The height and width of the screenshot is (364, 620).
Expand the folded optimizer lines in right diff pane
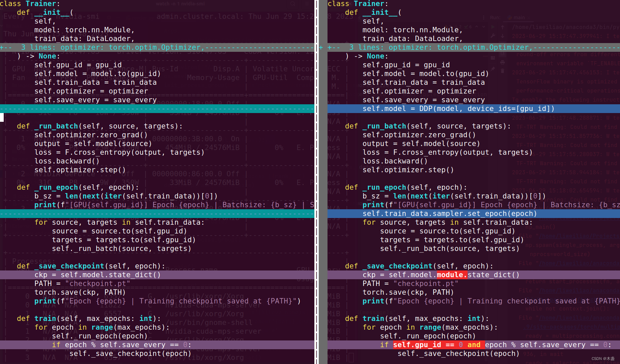(474, 47)
